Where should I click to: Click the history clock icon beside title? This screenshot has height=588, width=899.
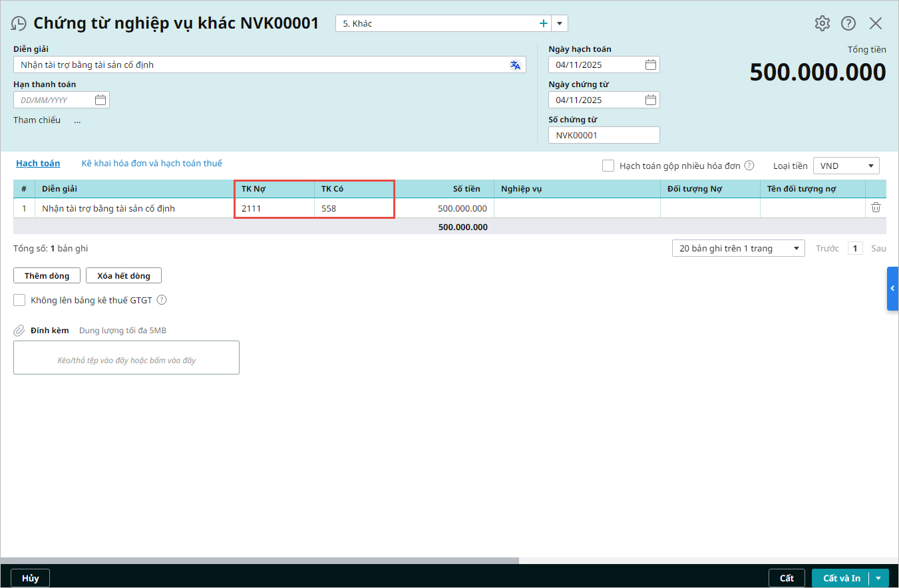pos(19,24)
